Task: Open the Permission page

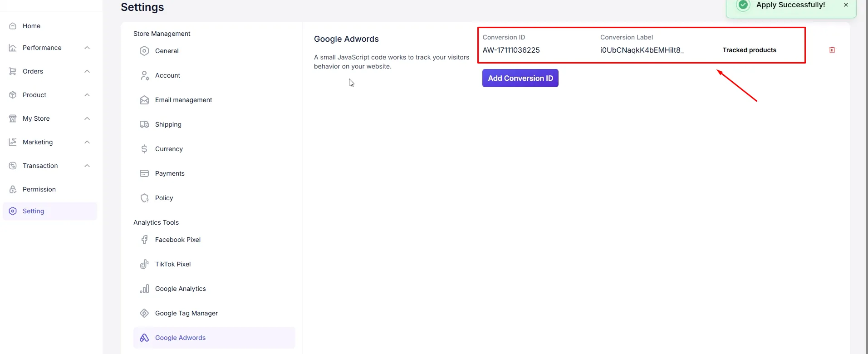Action: (39, 189)
